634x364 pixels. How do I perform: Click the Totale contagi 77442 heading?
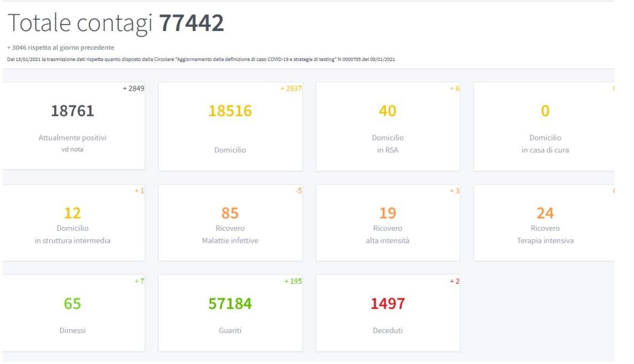click(116, 23)
